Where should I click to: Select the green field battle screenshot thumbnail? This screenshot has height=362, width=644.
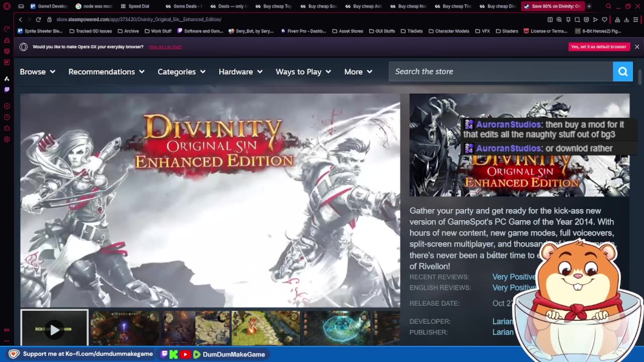(266, 328)
